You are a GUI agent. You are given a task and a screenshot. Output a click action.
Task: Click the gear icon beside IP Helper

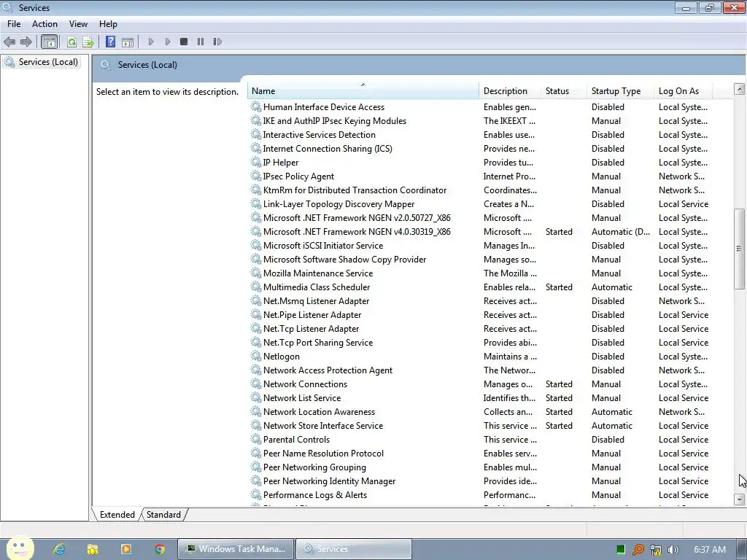pyautogui.click(x=256, y=163)
